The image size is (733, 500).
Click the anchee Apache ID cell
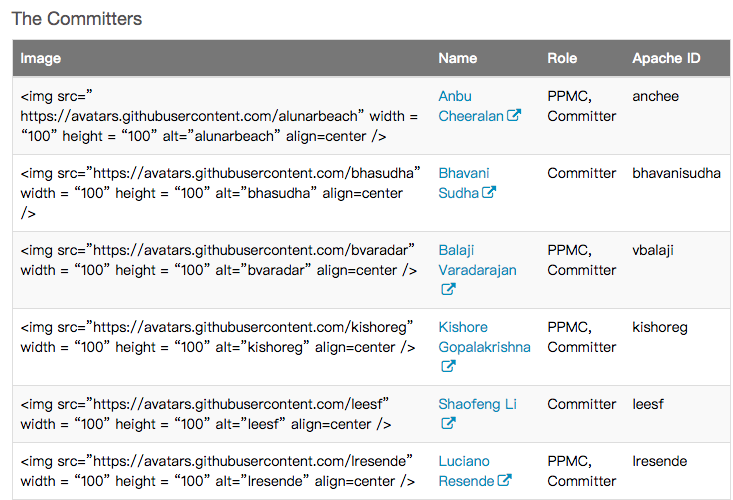[x=655, y=97]
